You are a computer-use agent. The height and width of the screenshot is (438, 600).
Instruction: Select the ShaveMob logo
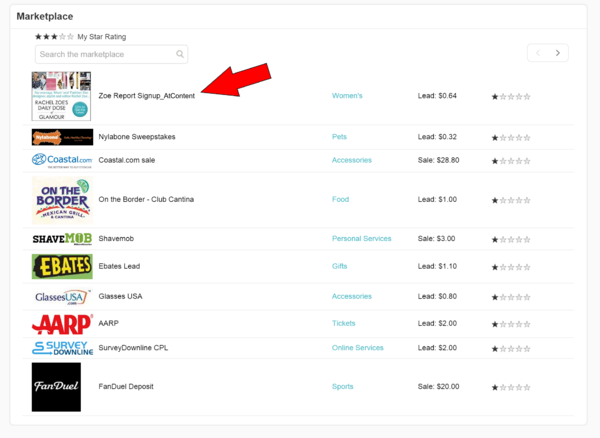tap(61, 239)
